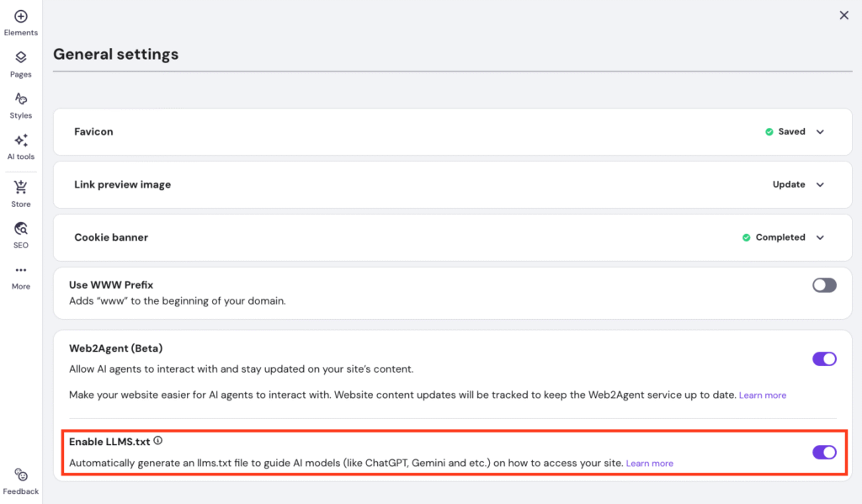Image resolution: width=862 pixels, height=504 pixels.
Task: Click Learn more next to Web2Agent
Action: (x=762, y=395)
